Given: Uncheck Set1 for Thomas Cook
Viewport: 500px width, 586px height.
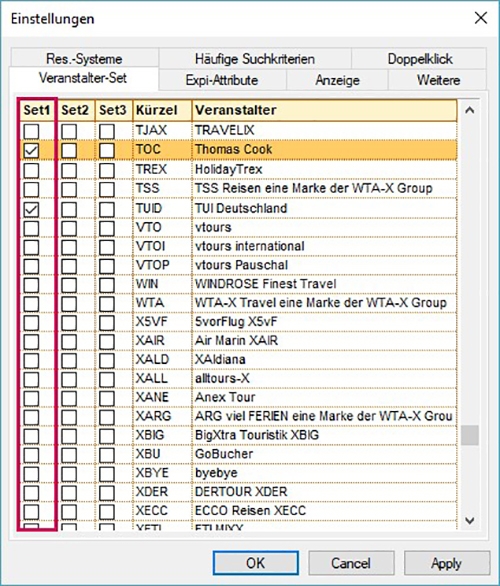Looking at the screenshot, I should 31,150.
